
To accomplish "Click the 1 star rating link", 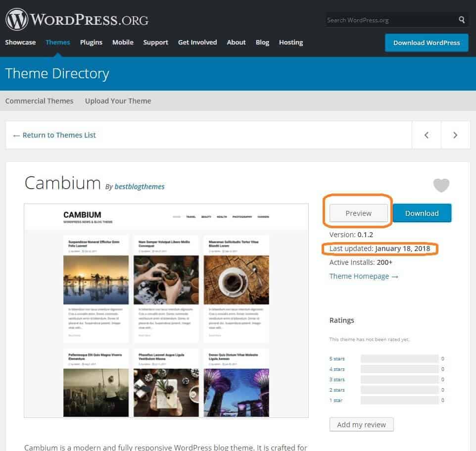I will pyautogui.click(x=336, y=401).
